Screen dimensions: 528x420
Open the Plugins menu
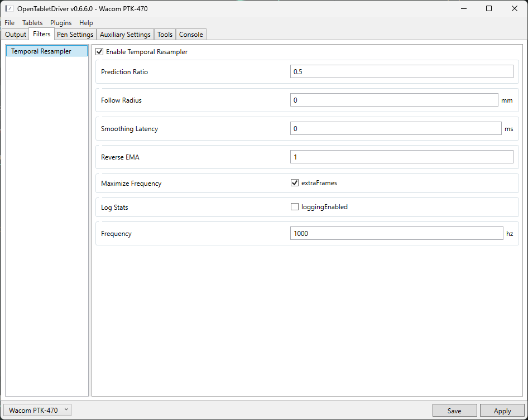tap(61, 23)
